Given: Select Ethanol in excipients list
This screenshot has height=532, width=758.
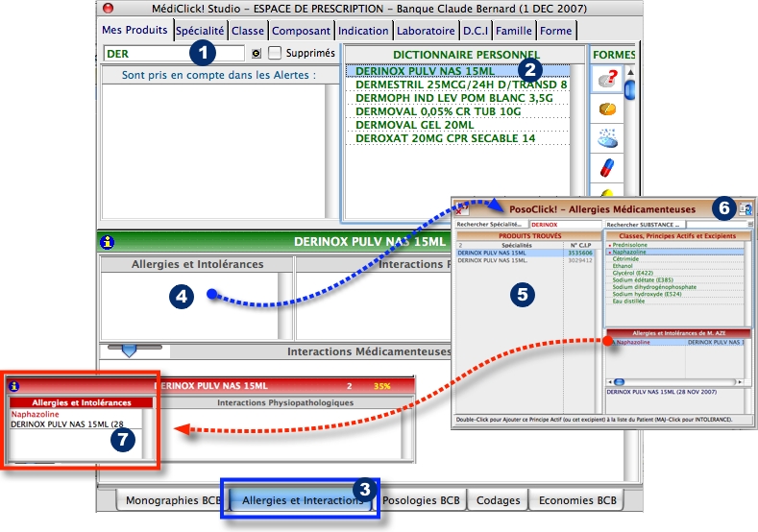Looking at the screenshot, I should (x=674, y=266).
